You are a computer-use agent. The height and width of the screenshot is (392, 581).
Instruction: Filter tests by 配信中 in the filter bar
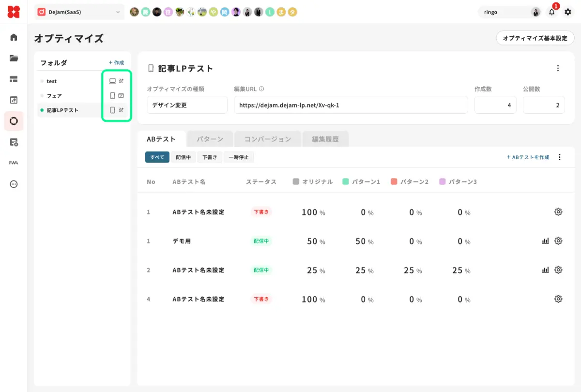pyautogui.click(x=183, y=157)
